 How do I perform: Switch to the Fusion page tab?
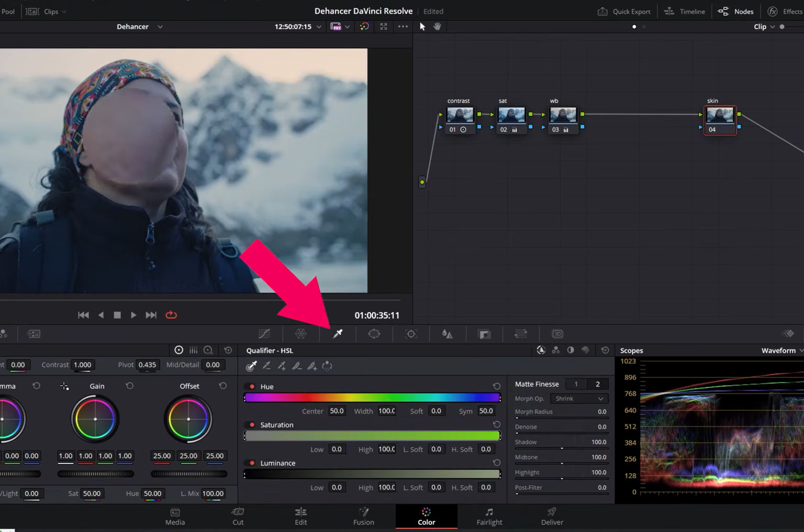[x=364, y=516]
